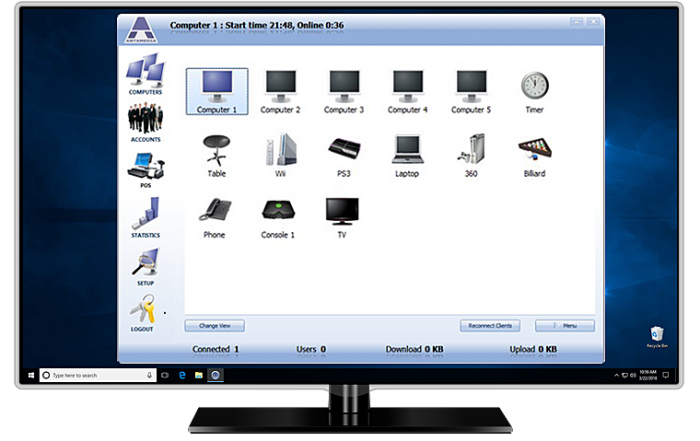
Task: Select Computer 2 icon
Action: (280, 92)
